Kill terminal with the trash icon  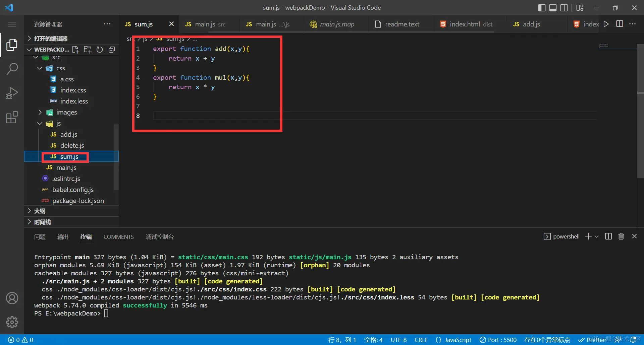621,236
